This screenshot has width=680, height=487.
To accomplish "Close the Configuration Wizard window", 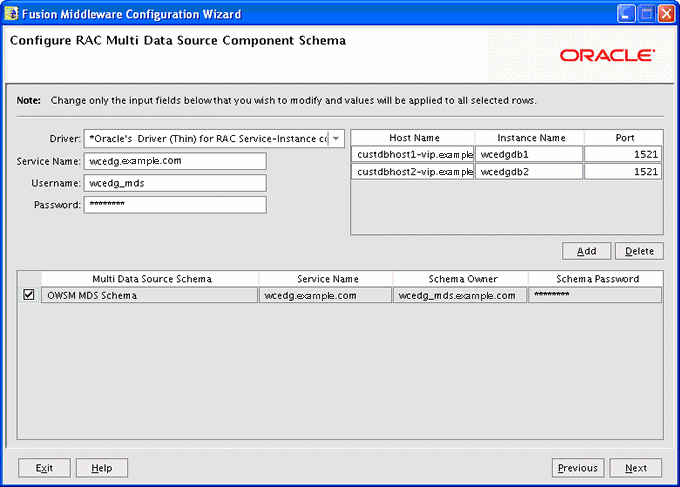I will click(x=666, y=14).
